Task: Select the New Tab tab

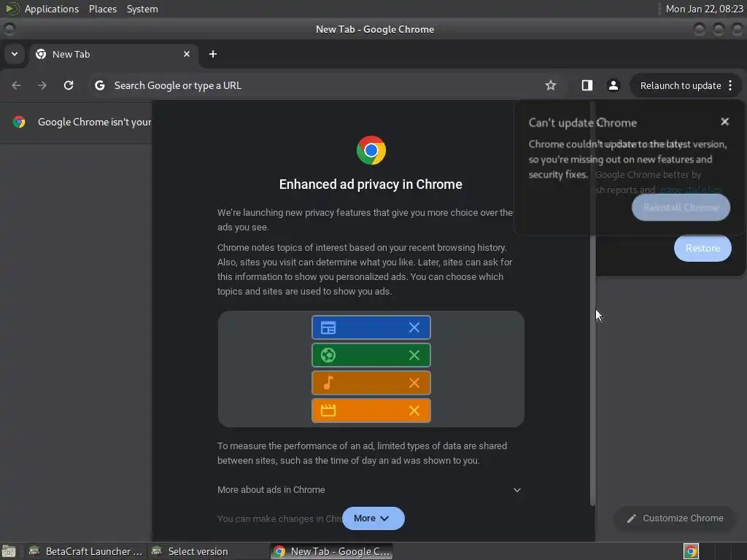Action: [x=113, y=54]
